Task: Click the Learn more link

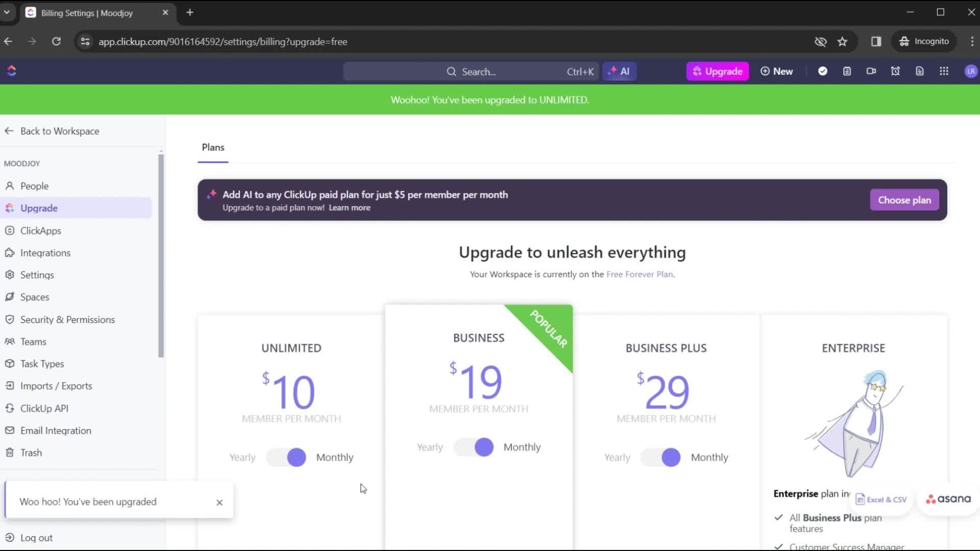Action: pyautogui.click(x=350, y=208)
